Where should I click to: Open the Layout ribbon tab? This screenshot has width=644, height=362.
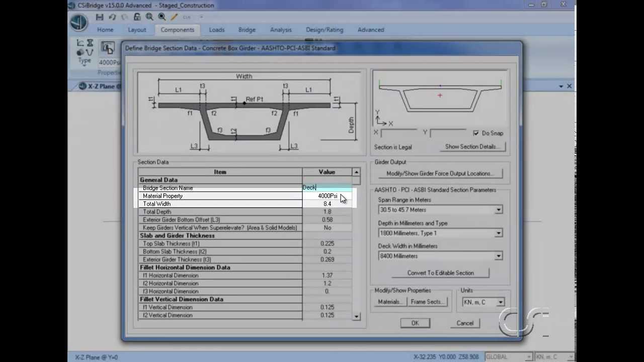[x=137, y=30]
